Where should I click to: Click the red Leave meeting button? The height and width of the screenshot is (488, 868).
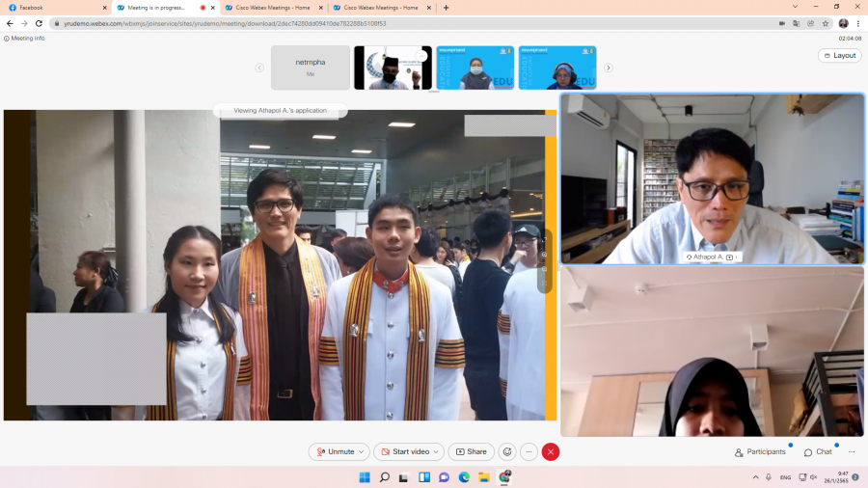(551, 451)
